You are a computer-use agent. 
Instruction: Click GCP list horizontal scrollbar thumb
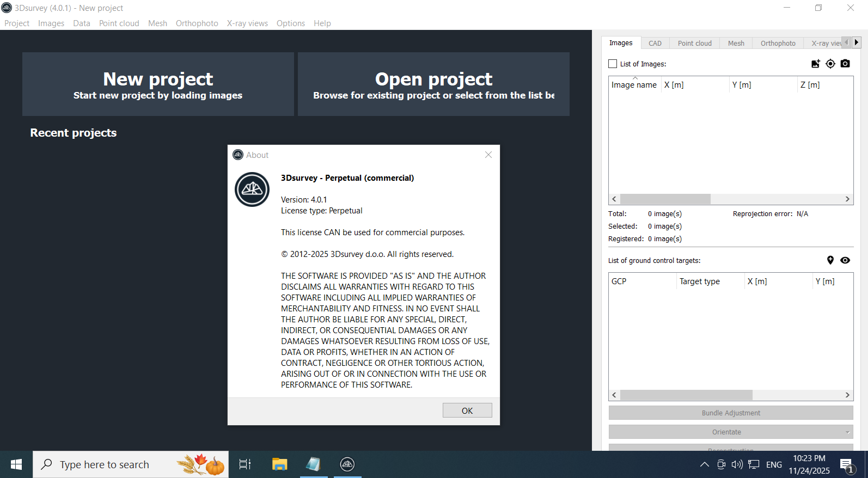click(x=686, y=395)
